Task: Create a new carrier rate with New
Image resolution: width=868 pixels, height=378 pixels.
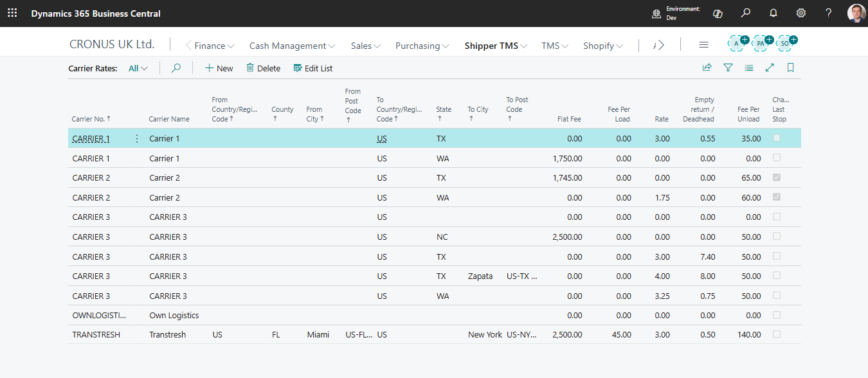Action: pyautogui.click(x=219, y=67)
